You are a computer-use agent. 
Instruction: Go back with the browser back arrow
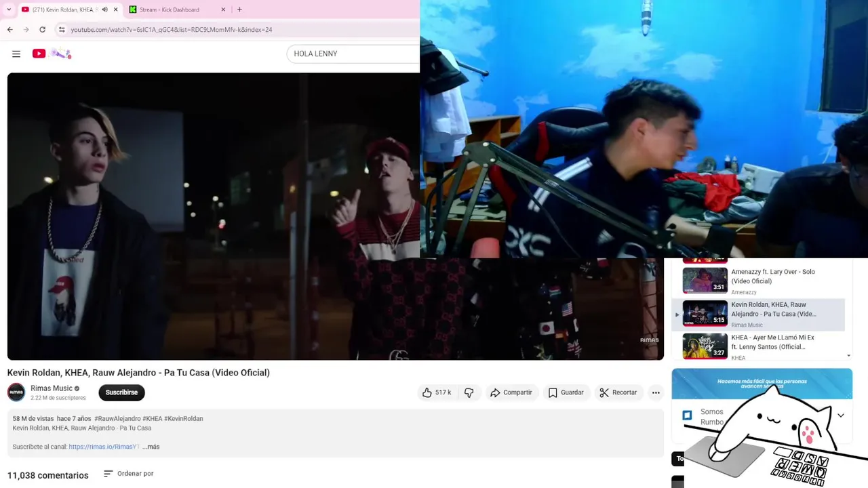point(9,30)
